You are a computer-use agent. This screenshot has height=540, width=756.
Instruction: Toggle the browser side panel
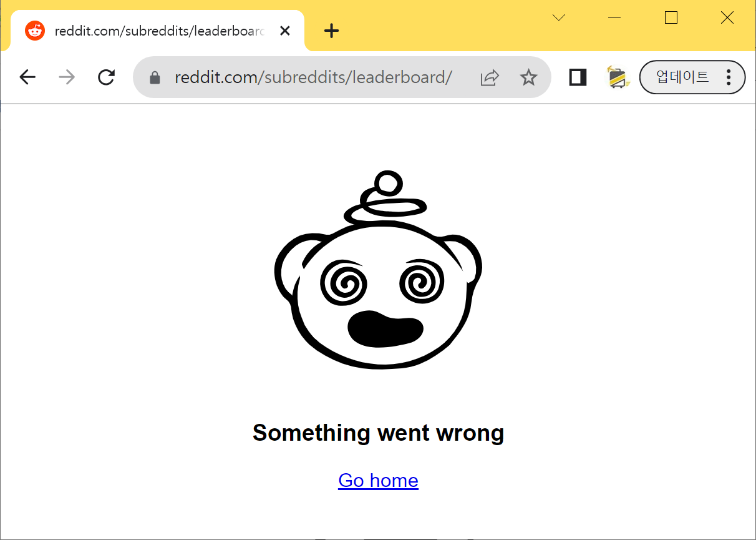coord(578,77)
